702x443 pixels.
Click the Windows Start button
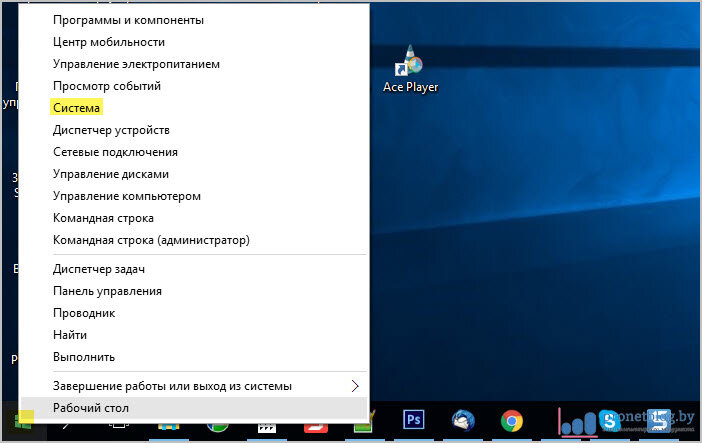(x=22, y=421)
